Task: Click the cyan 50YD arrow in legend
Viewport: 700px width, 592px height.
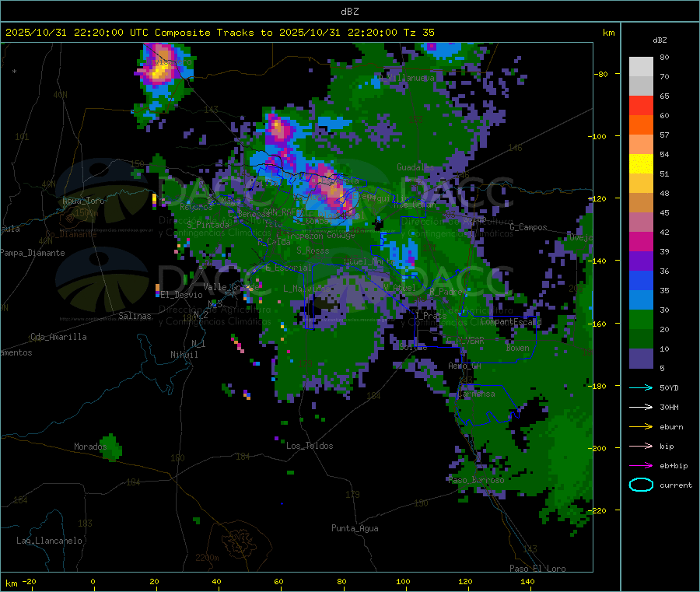Action: [x=641, y=387]
